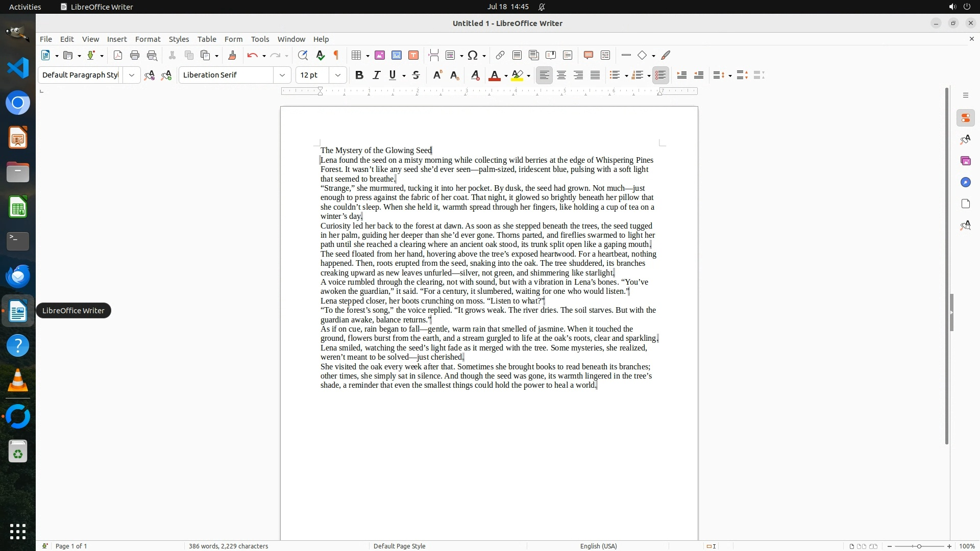Open the paragraph style dropdown
The width and height of the screenshot is (980, 551).
(132, 75)
